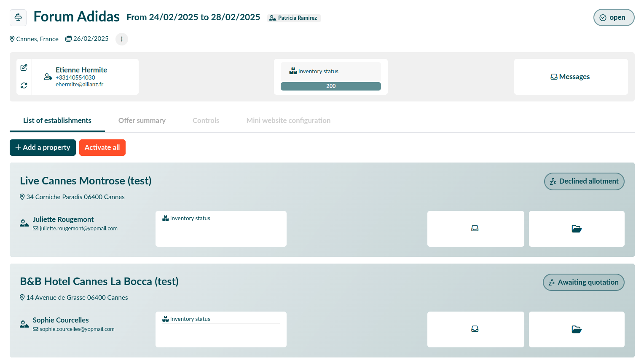Click the user icon before Patricia Ramirez
This screenshot has width=644, height=360.
[273, 18]
